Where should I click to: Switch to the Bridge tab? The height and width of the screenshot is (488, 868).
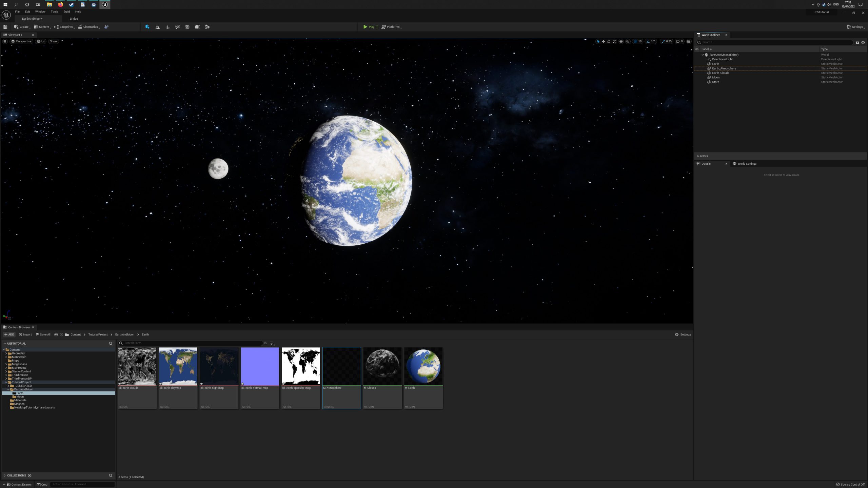tap(74, 19)
